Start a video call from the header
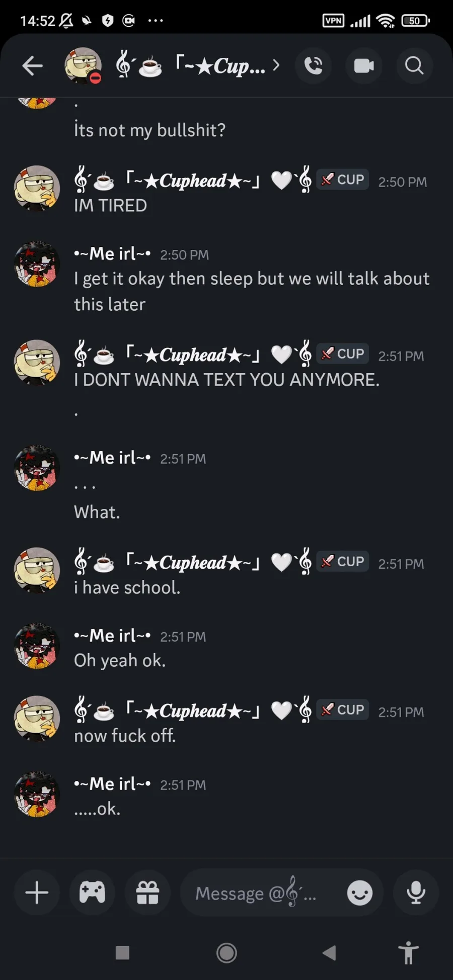Screen dimensions: 453x980 (364, 66)
